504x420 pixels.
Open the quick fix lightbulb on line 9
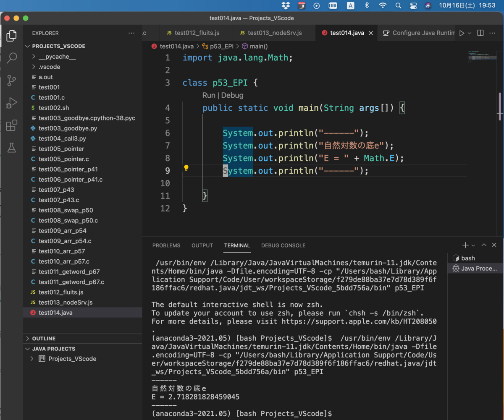186,168
